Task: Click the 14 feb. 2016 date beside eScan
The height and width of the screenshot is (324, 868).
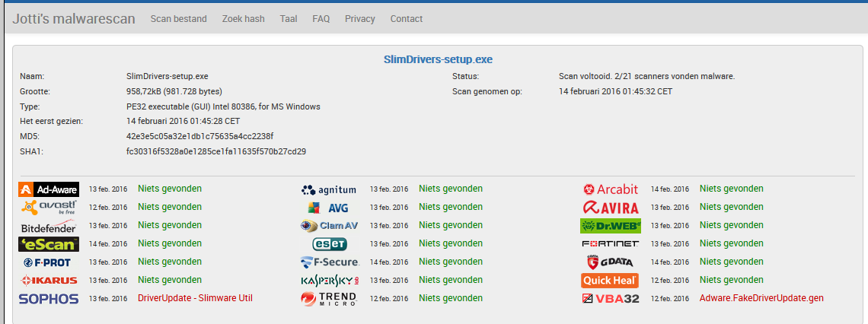Action: pos(108,244)
